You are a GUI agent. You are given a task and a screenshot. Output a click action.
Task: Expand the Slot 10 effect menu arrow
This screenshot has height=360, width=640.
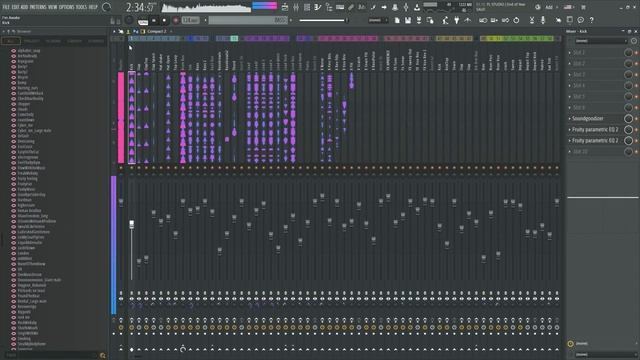[x=570, y=152]
